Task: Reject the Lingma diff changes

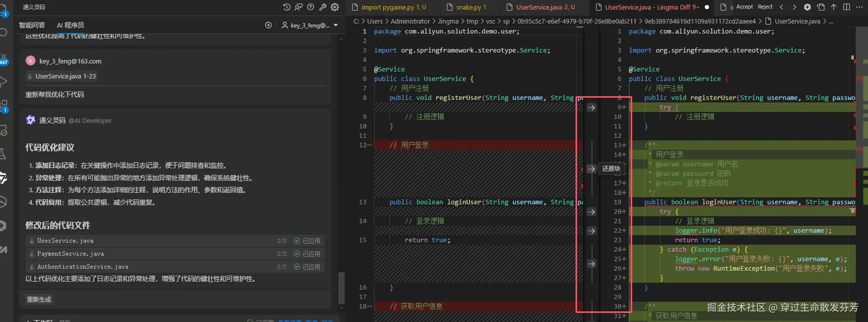Action: tap(765, 7)
